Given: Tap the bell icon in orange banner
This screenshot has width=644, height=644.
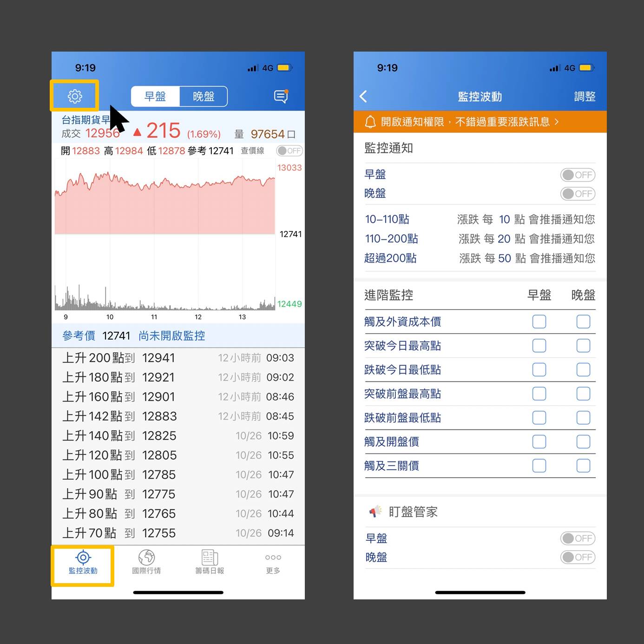Looking at the screenshot, I should coord(370,122).
